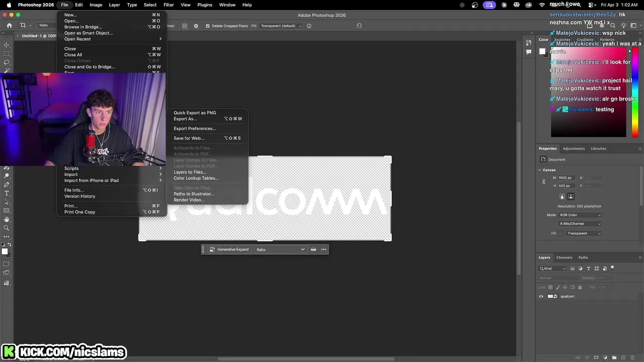
Task: Hide the qualcom layer visibility eye
Action: click(x=541, y=296)
